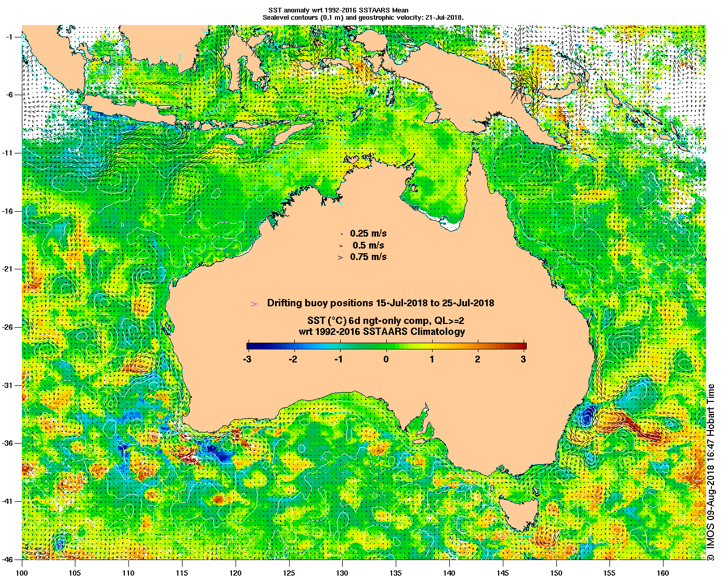Viewport: 728px width, 585px height.
Task: Click the title 'SST anomaly wrt 1992-2016 SSTAARS Mean'
Action: click(338, 10)
